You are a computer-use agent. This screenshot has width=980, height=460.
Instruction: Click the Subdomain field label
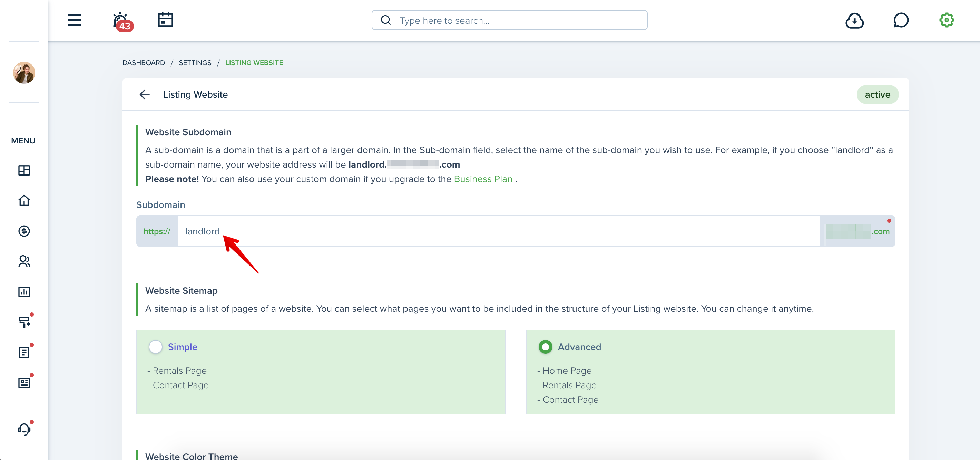(x=160, y=204)
